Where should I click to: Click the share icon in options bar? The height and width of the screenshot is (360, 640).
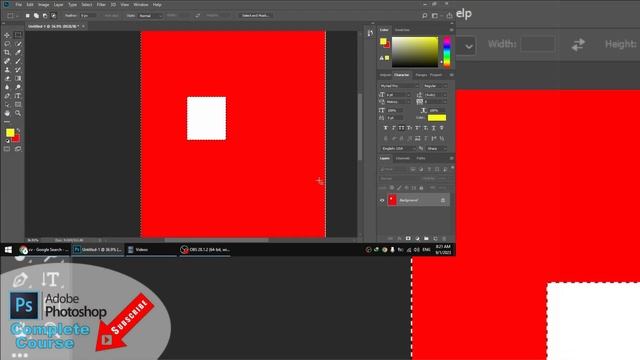tap(449, 16)
